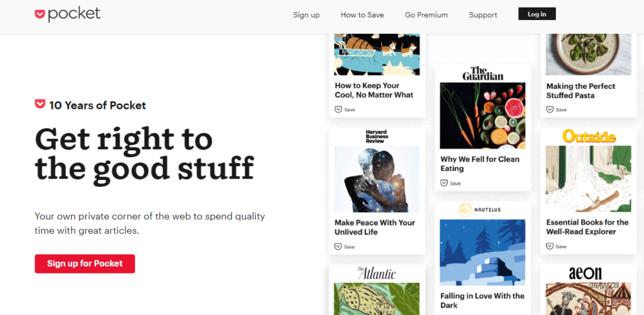
Task: Go to the Go Premium page
Action: 426,15
